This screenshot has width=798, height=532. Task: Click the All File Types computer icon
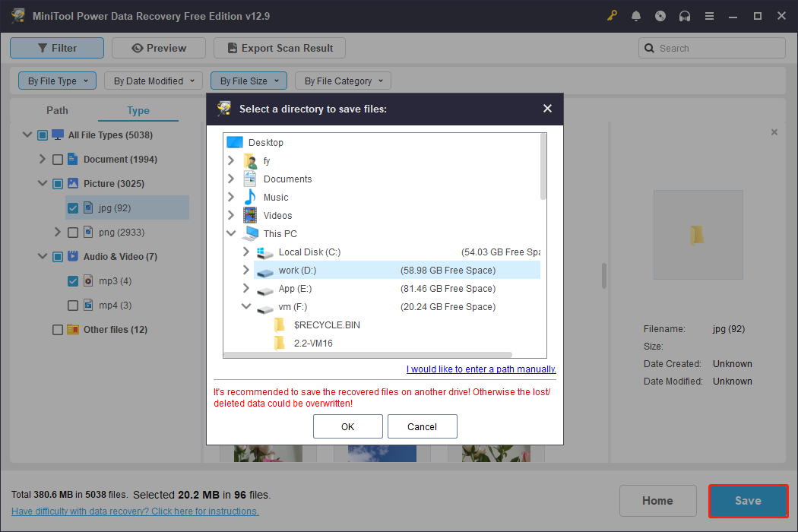58,135
